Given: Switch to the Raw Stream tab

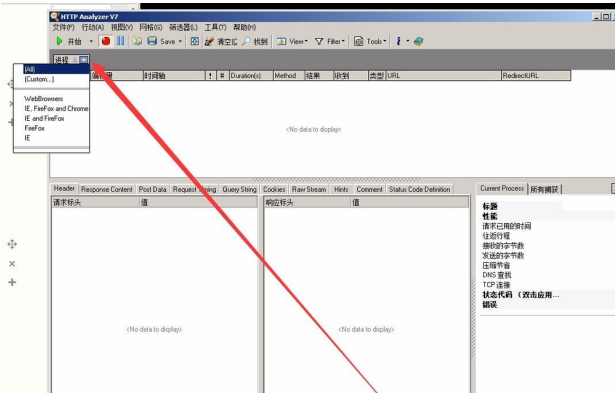Looking at the screenshot, I should click(309, 189).
